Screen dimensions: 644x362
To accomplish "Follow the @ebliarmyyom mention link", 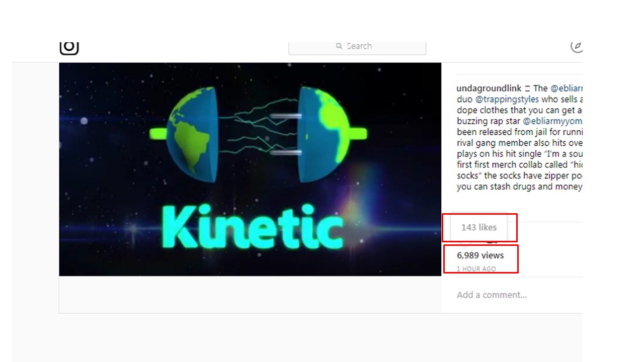I will [552, 121].
